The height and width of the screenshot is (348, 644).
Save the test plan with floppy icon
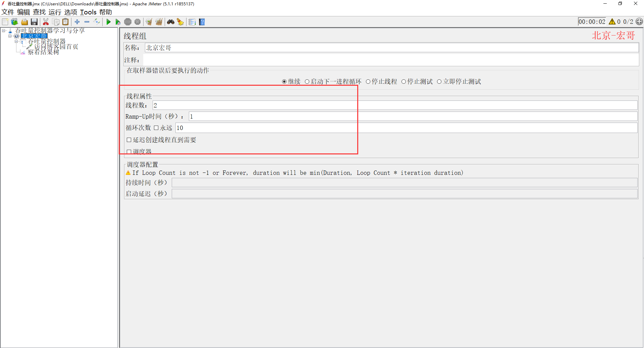(34, 22)
